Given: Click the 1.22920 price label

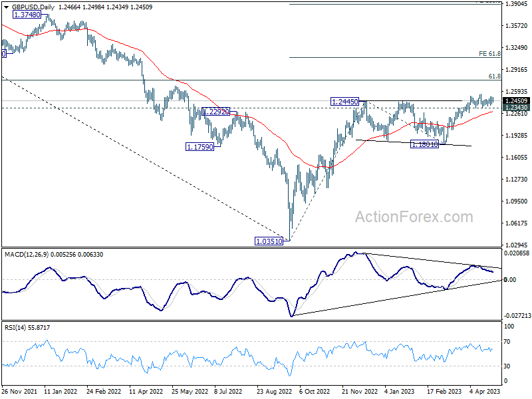Looking at the screenshot, I should 215,111.
